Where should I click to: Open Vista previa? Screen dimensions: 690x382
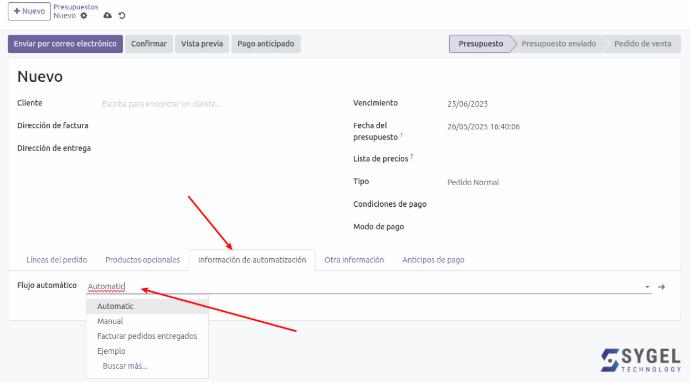point(202,44)
